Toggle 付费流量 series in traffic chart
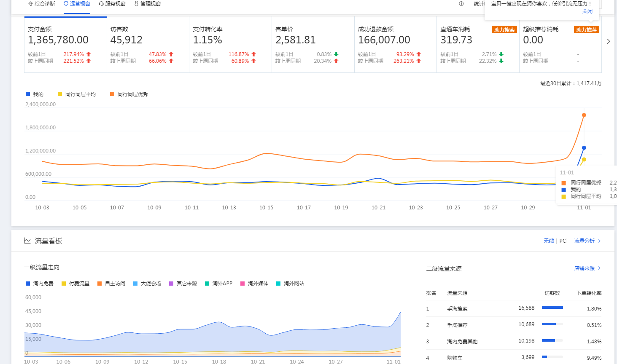Screen dimensions: 617x364 [x=75, y=284]
